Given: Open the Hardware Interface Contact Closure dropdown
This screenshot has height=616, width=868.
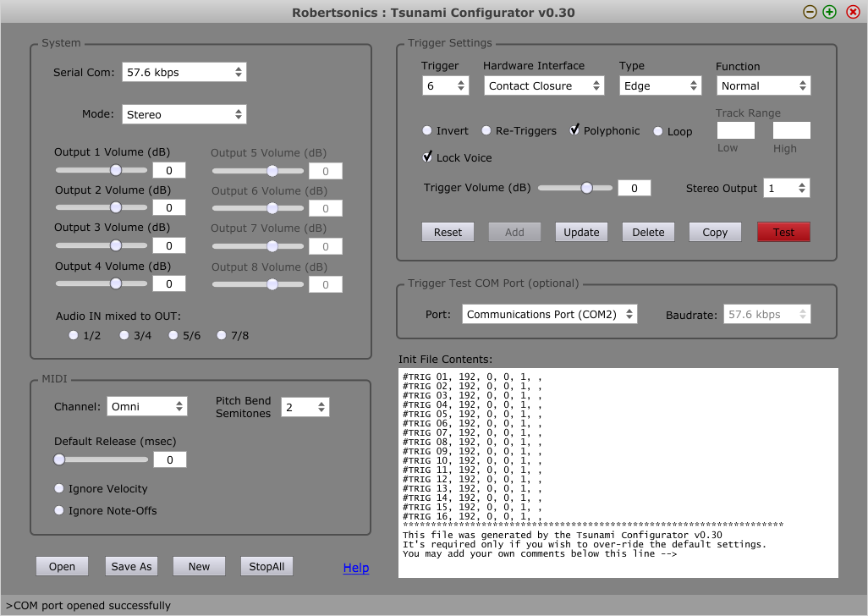Looking at the screenshot, I should [544, 85].
